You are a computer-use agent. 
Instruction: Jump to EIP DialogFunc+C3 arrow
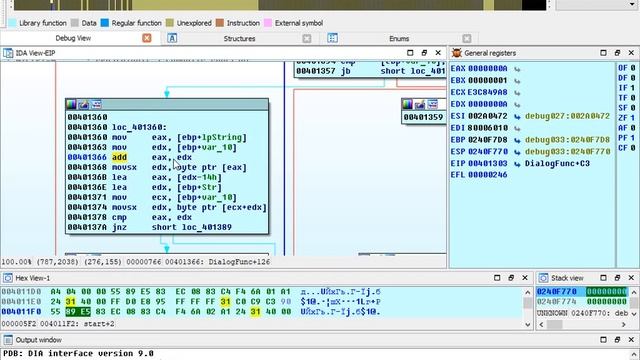[517, 164]
